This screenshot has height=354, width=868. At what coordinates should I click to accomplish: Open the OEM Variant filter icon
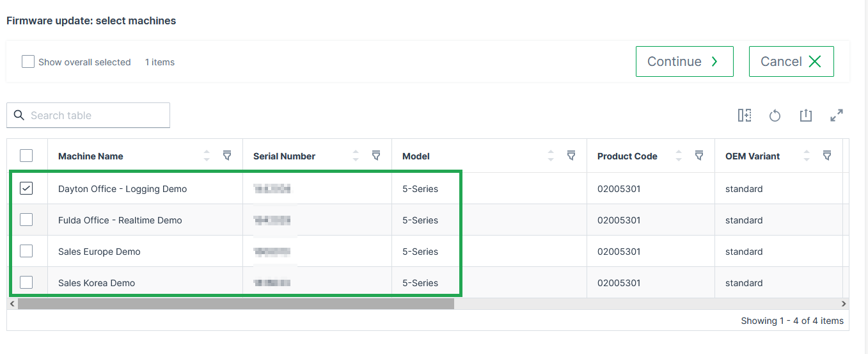tap(827, 156)
